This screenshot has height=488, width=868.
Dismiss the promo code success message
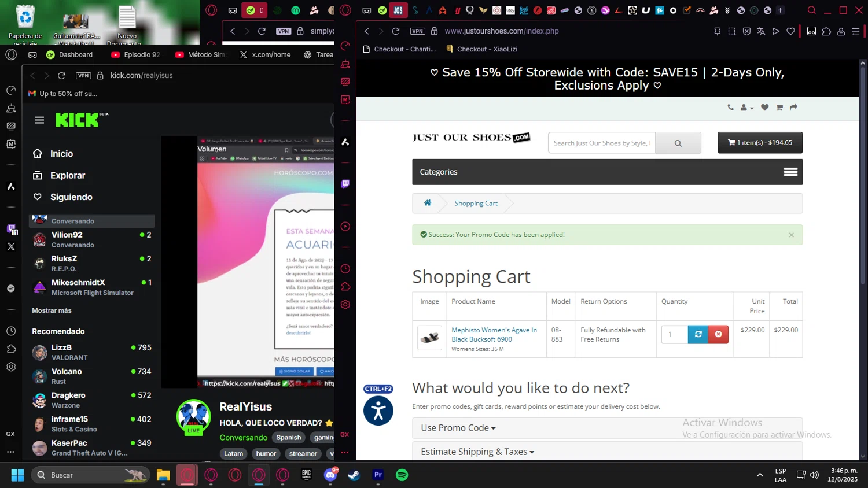click(791, 235)
